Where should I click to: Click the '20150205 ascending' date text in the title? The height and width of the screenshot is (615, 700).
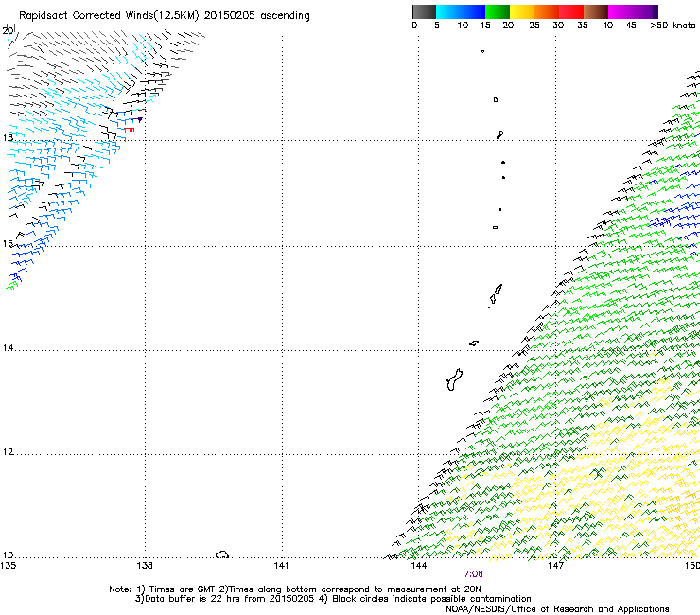pyautogui.click(x=256, y=16)
